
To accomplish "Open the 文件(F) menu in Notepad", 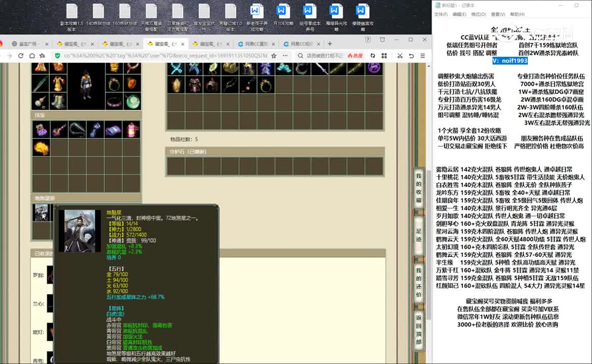I will 441,14.
